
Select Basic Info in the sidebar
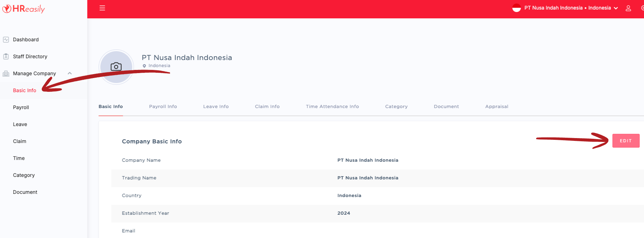click(x=24, y=90)
